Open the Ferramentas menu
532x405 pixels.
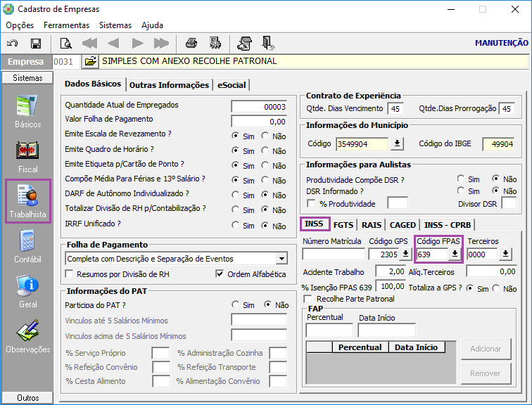66,25
